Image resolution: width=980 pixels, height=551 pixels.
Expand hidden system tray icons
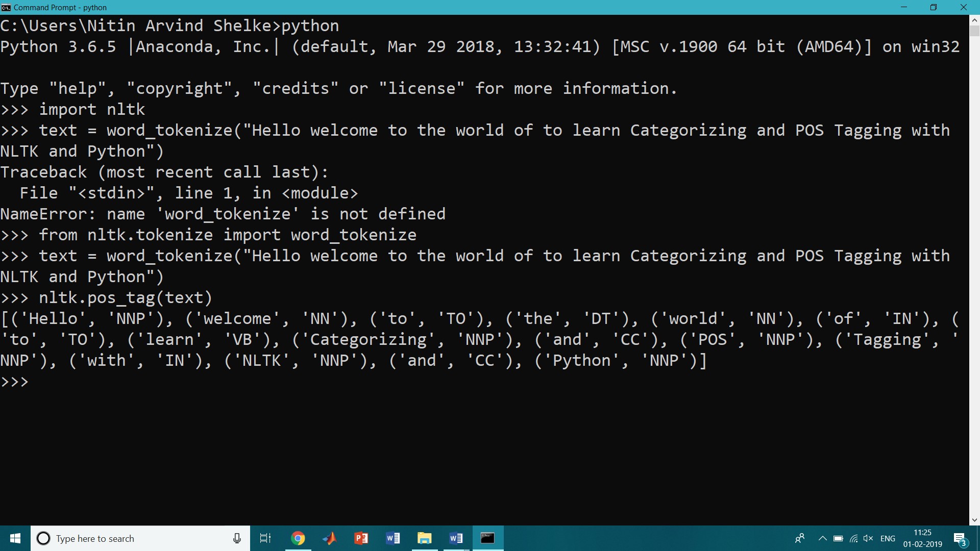[822, 538]
